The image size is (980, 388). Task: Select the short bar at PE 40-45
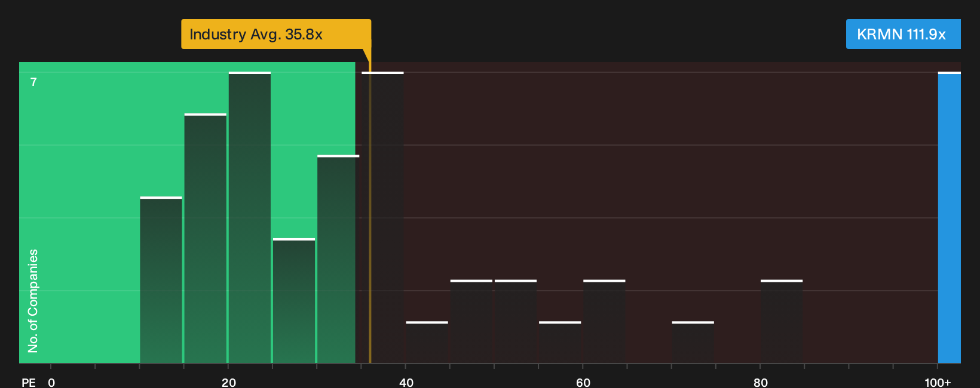pos(427,342)
